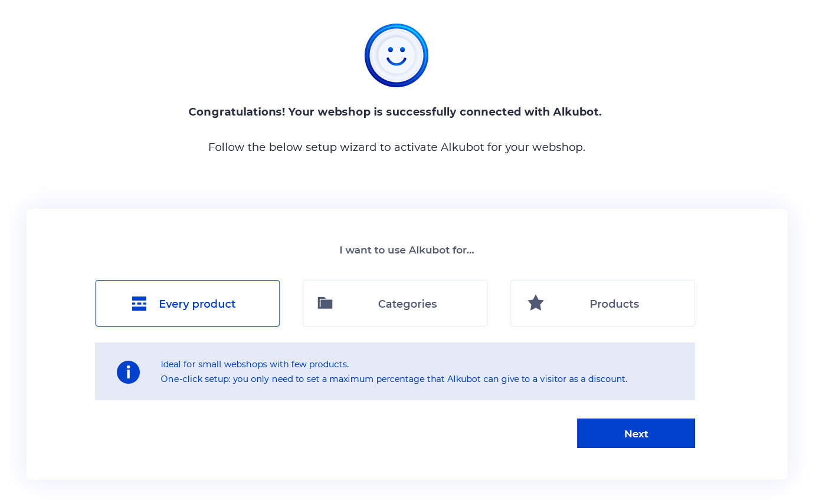Click 'I want to use Alkubot for...' heading
The width and height of the screenshot is (816, 504).
(407, 250)
